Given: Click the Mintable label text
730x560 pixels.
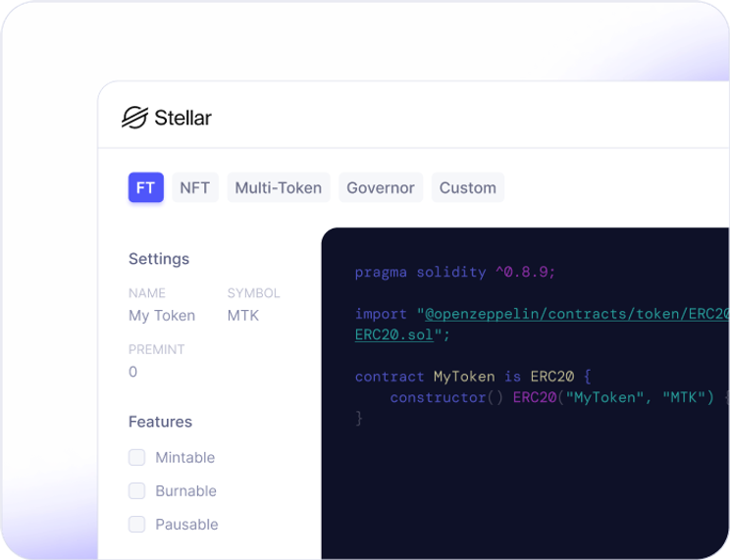Looking at the screenshot, I should tap(184, 458).
